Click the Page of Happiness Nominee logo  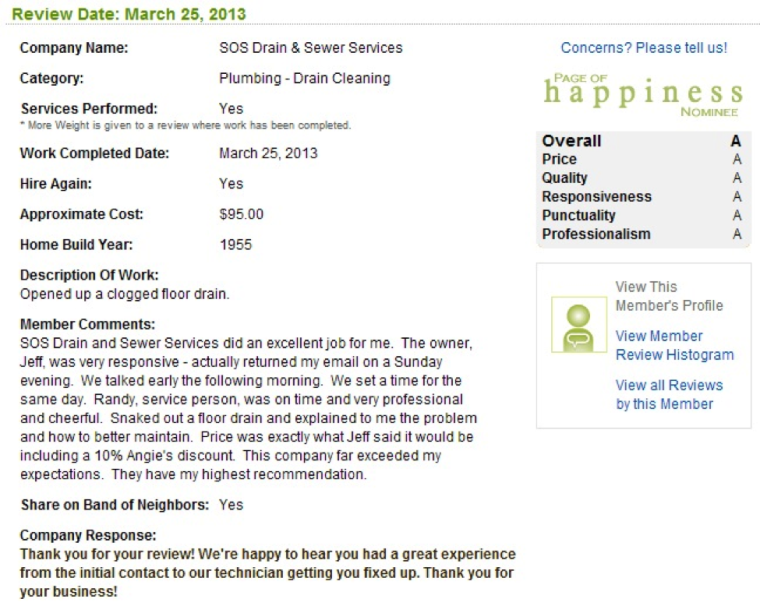click(x=643, y=94)
